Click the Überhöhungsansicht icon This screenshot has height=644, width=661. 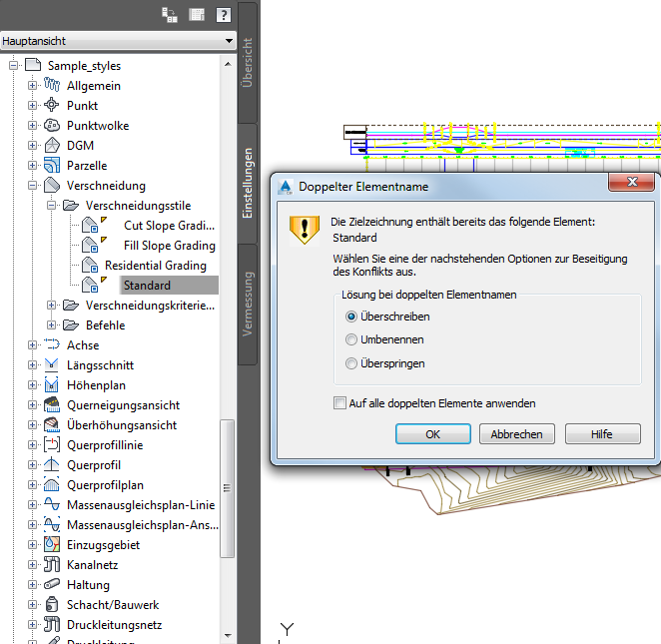(x=52, y=424)
